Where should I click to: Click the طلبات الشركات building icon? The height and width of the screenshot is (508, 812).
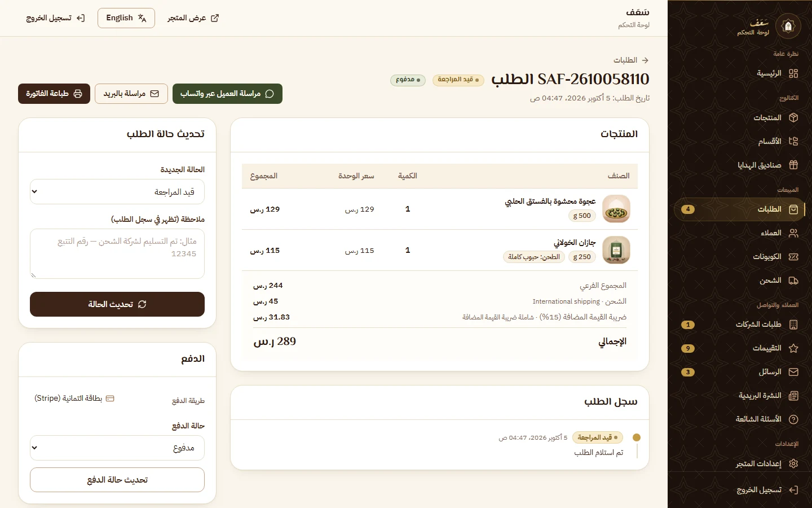[793, 325]
